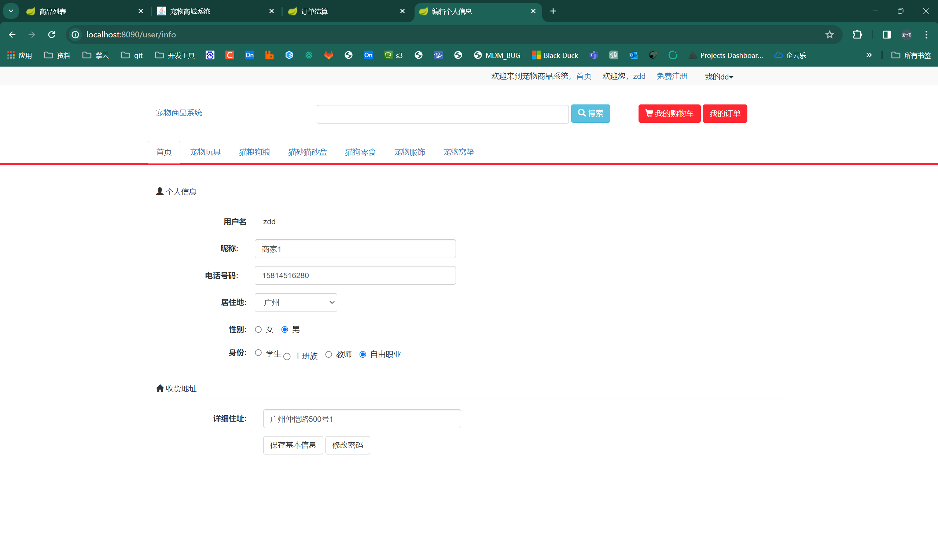Click the bookmark star icon in address bar

tap(830, 35)
